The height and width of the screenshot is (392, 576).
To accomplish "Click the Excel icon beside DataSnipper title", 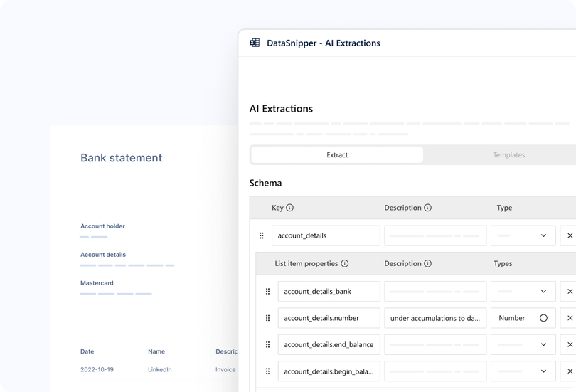I will pyautogui.click(x=255, y=43).
